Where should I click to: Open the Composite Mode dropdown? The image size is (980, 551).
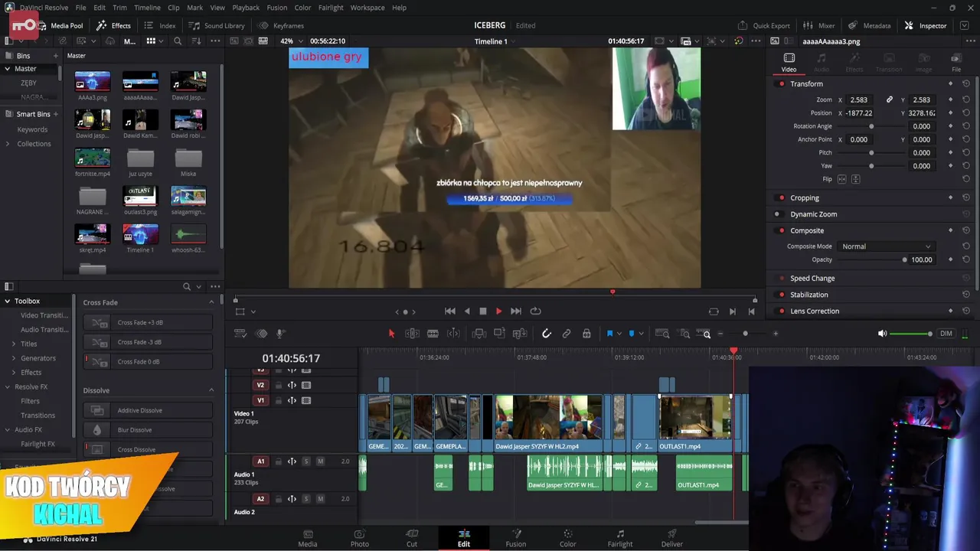pyautogui.click(x=886, y=246)
